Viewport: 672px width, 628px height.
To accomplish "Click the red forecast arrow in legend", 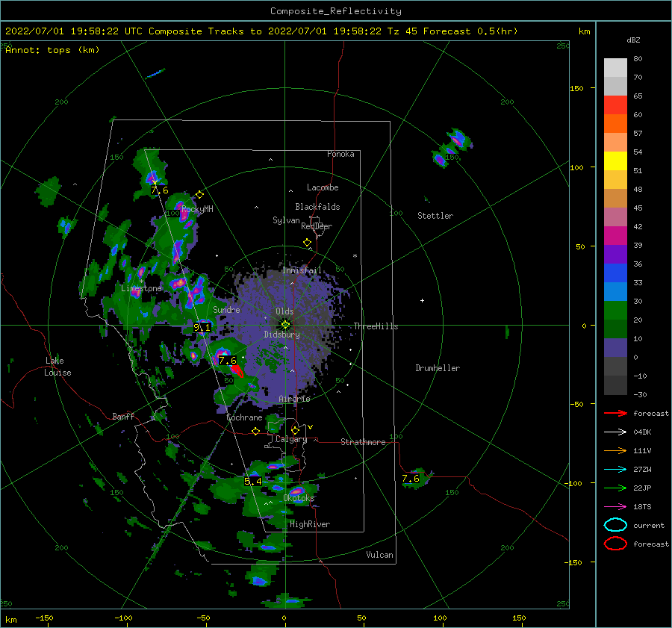I will coord(615,413).
